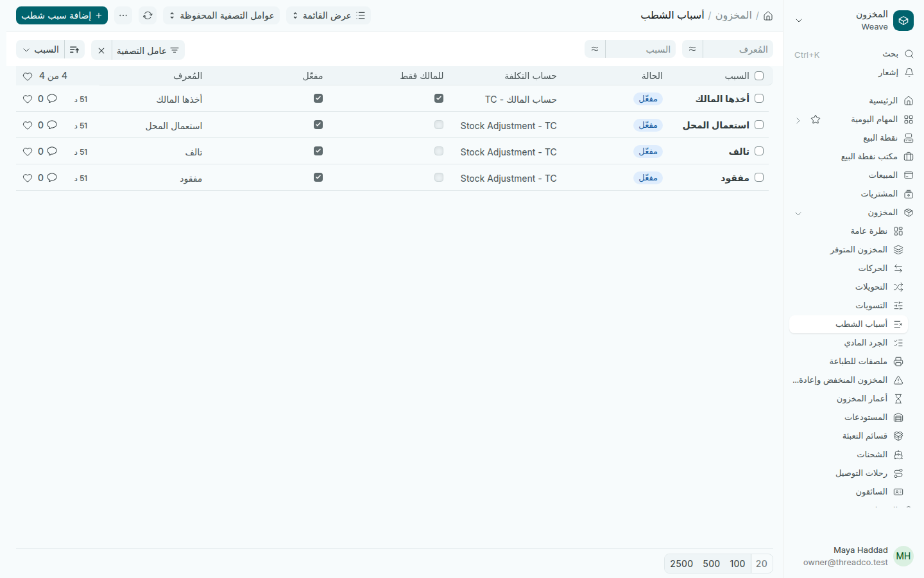Open عوامل التصفية المحفوظة dropdown
The image size is (924, 578).
click(221, 15)
